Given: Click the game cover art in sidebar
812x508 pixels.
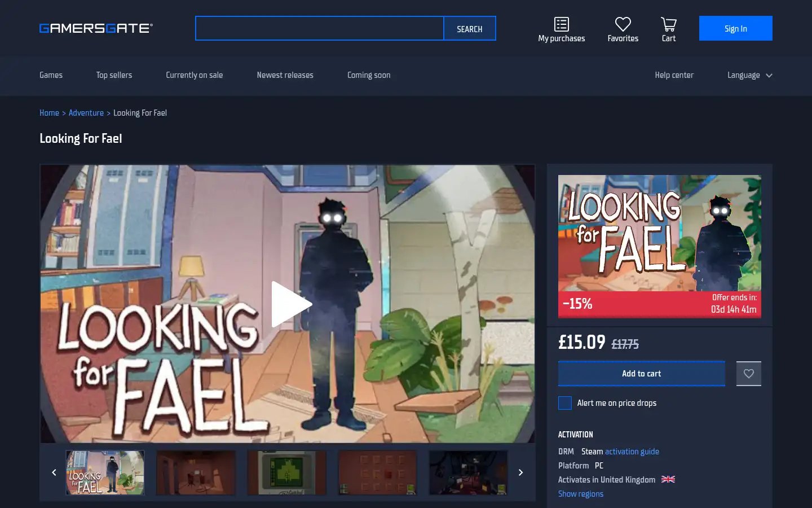Looking at the screenshot, I should click(x=660, y=233).
